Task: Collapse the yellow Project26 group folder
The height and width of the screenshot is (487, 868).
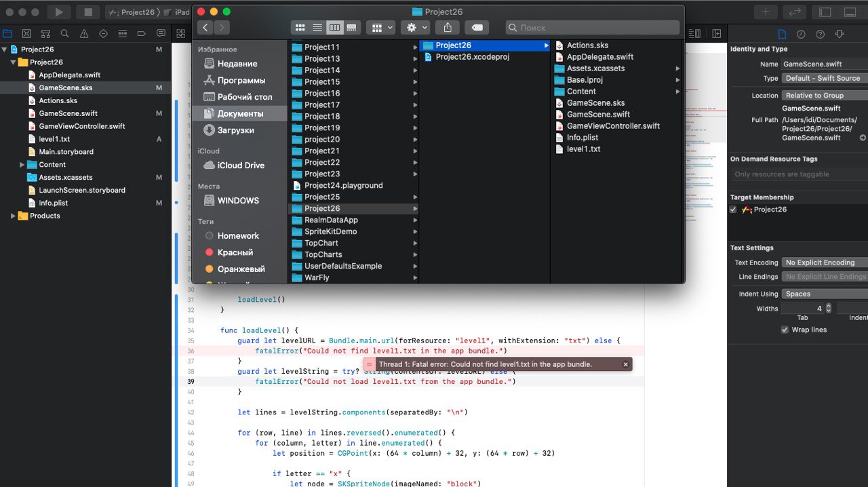Action: tap(13, 62)
